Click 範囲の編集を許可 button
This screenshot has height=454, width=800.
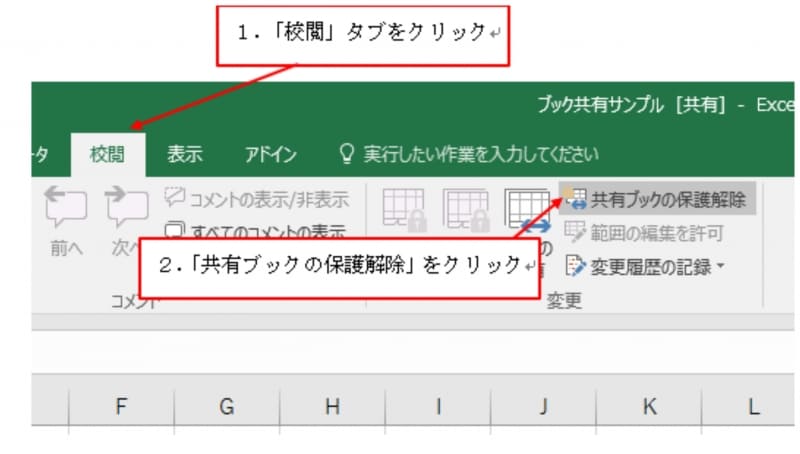coord(644,233)
